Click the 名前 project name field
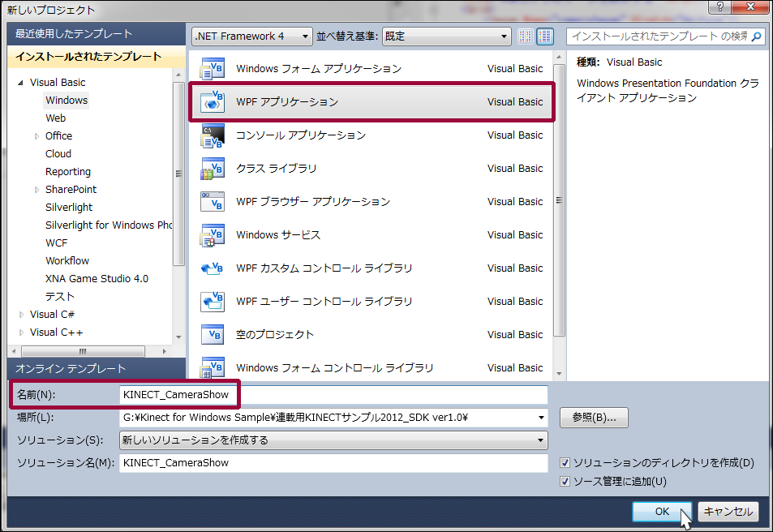This screenshot has width=773, height=532. [x=333, y=395]
